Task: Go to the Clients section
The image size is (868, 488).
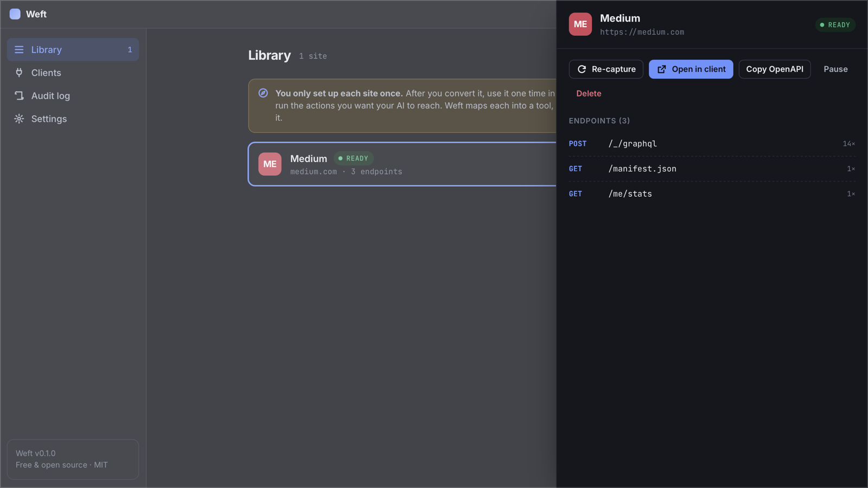Action: coord(73,73)
